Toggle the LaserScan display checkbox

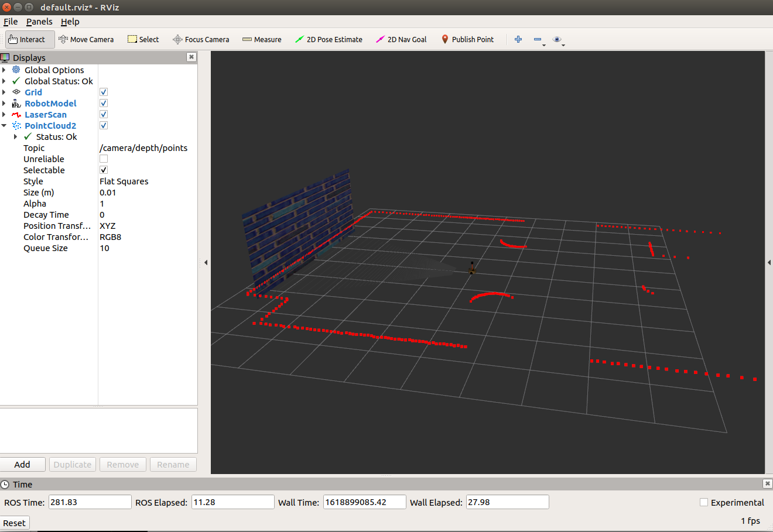pyautogui.click(x=104, y=114)
